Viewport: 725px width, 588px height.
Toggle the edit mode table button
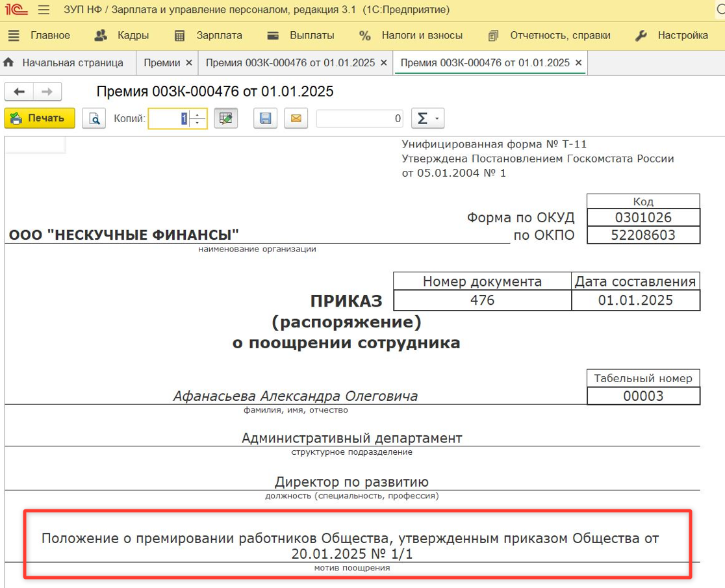tap(226, 118)
